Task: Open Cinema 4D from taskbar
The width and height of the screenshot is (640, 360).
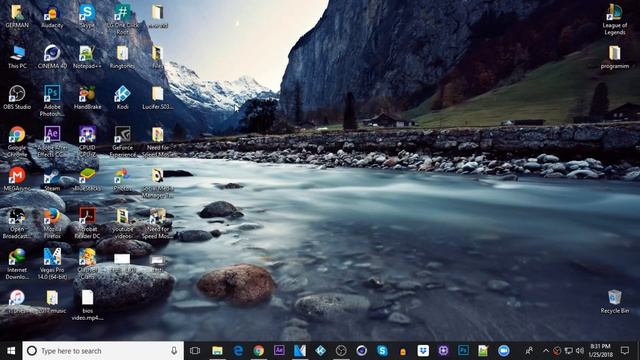Action: (361, 351)
